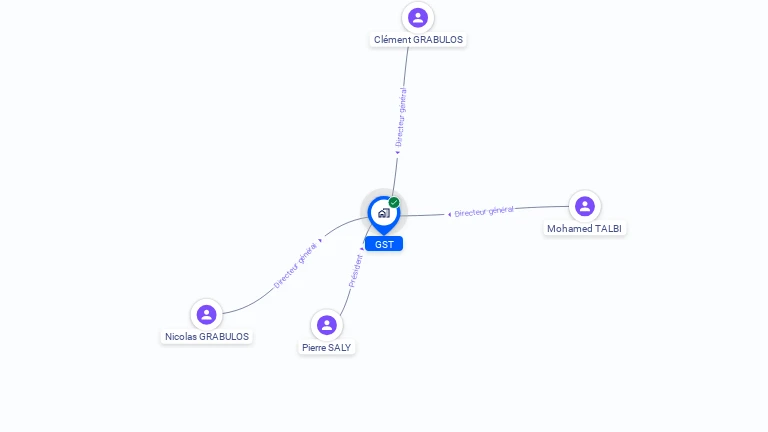Screen dimensions: 768x432
Task: Click Directeur général label on Mohamed's link
Action: point(484,212)
